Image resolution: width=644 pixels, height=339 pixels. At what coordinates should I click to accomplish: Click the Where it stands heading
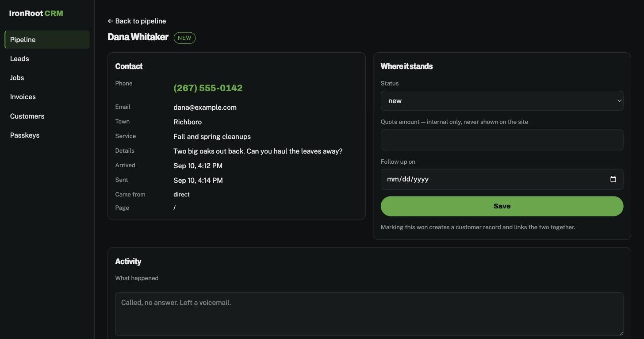406,66
